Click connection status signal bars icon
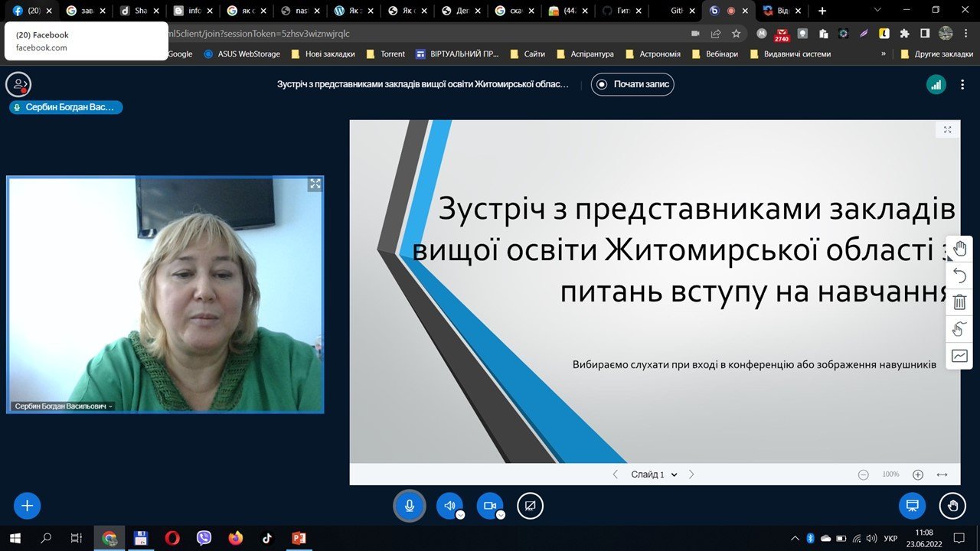 pyautogui.click(x=936, y=85)
